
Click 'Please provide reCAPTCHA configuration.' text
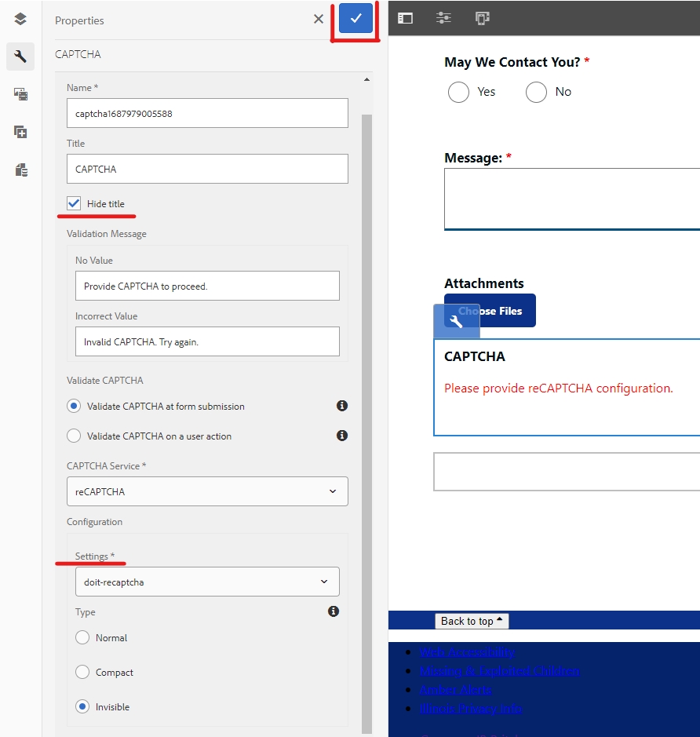coord(559,389)
